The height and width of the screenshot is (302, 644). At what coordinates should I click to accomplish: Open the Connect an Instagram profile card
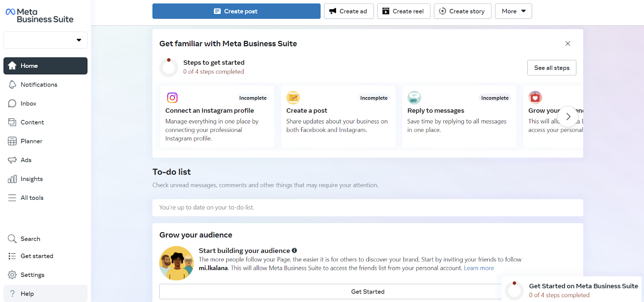coord(217,117)
